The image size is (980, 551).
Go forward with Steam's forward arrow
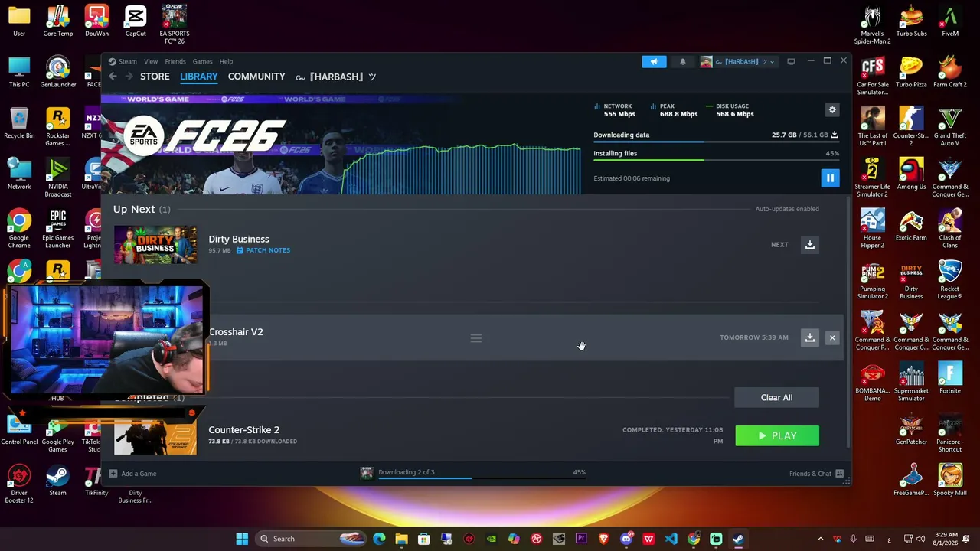point(129,77)
